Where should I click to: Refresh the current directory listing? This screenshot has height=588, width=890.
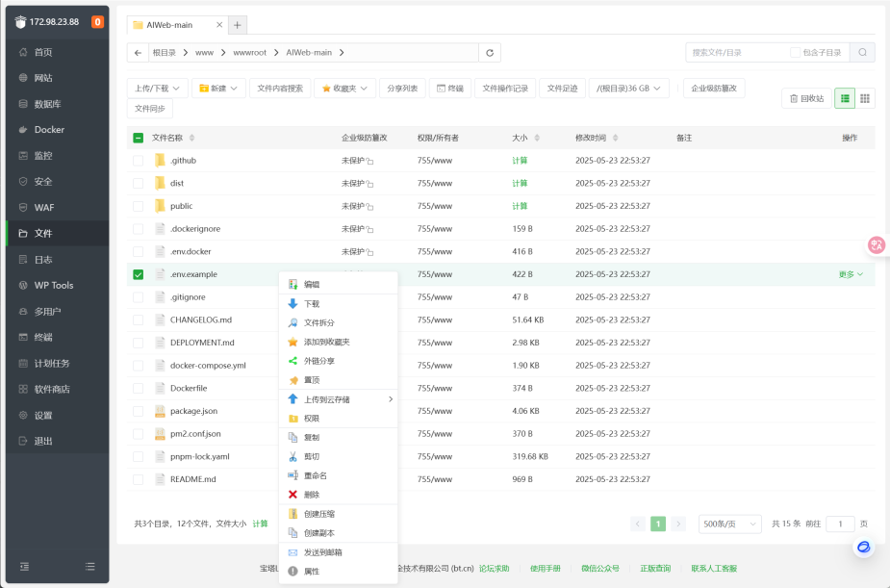point(490,53)
